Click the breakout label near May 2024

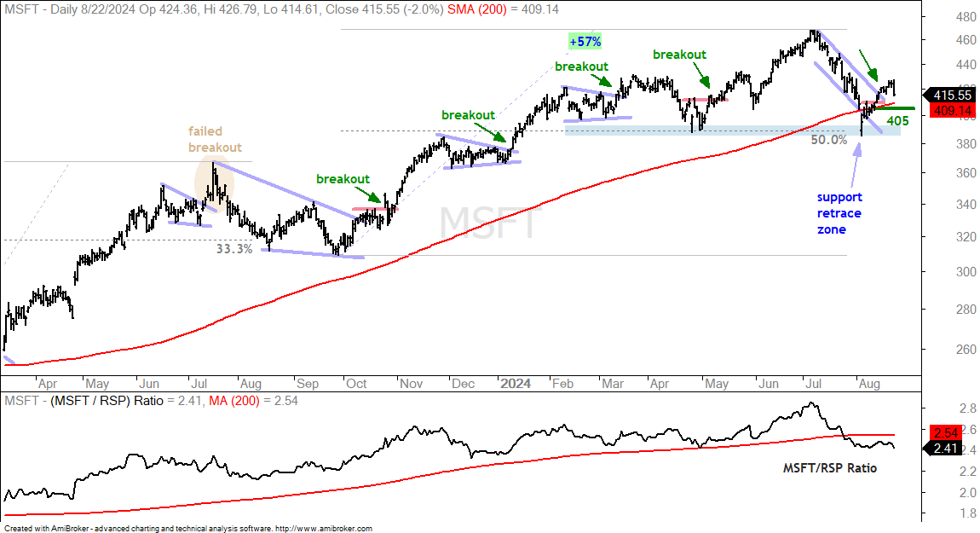pos(679,55)
